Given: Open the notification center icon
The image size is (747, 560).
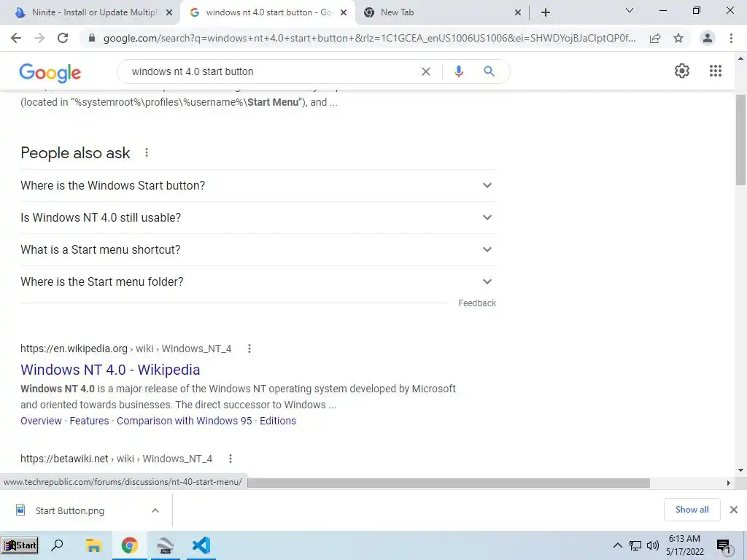Looking at the screenshot, I should (724, 547).
